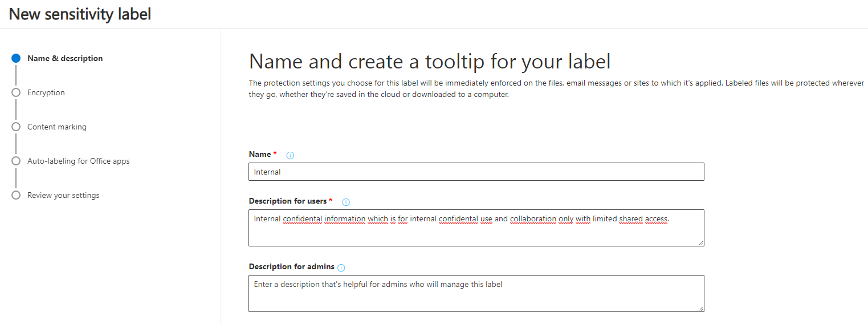Go to the Encryption step label
Image resolution: width=868 pixels, height=324 pixels.
point(46,92)
